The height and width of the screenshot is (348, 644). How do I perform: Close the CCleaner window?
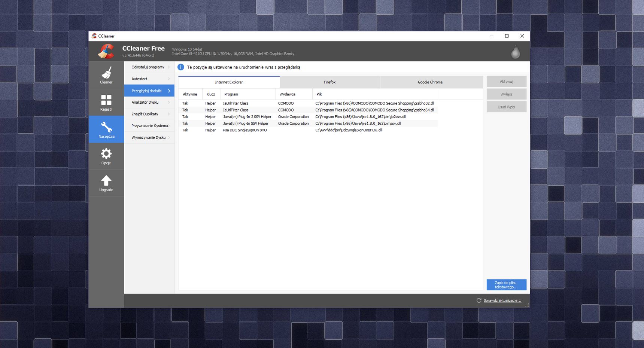point(522,36)
